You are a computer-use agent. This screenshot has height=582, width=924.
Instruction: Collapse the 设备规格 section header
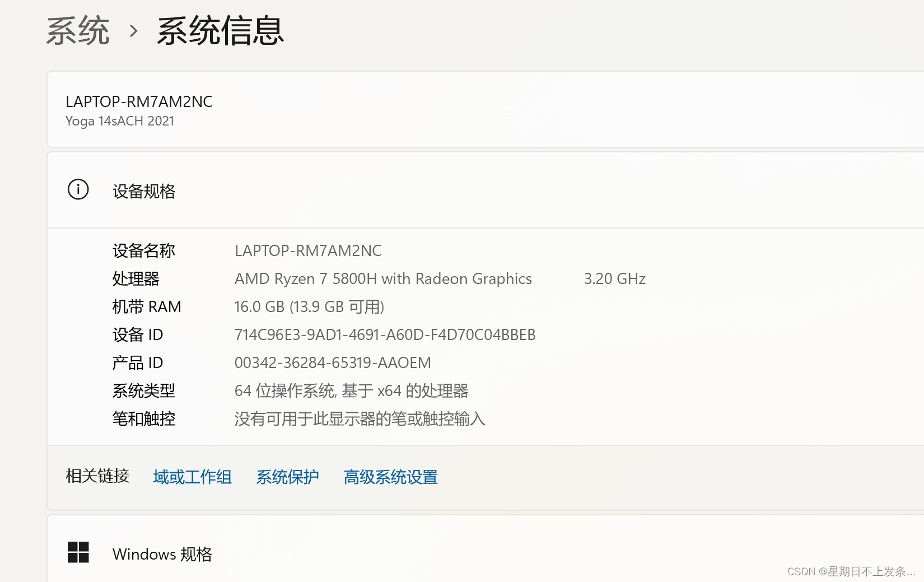click(x=486, y=190)
